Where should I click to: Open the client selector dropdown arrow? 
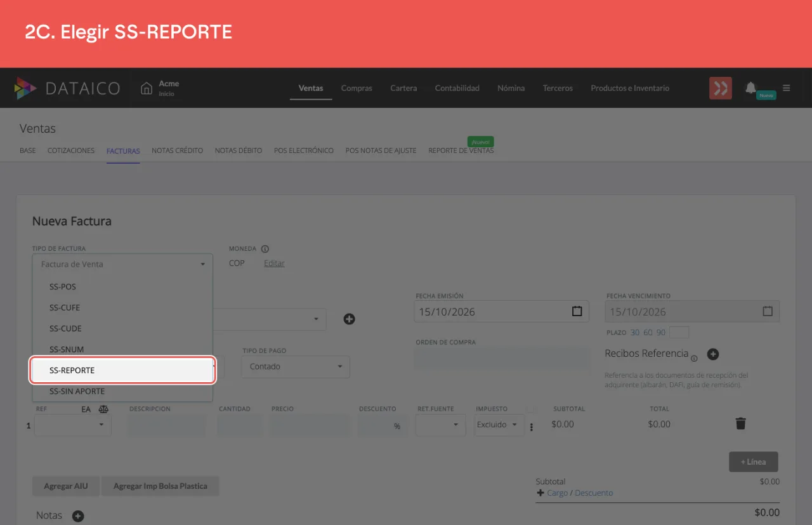317,319
